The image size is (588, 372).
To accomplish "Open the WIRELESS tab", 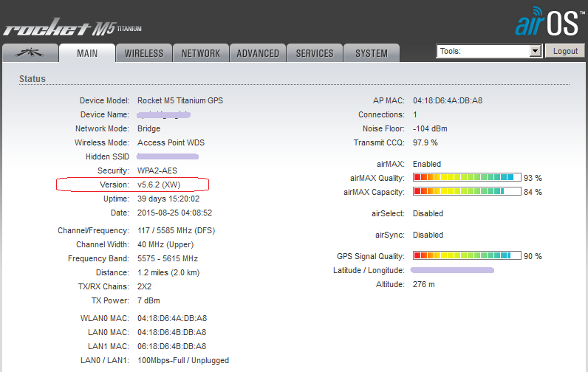I will click(144, 53).
